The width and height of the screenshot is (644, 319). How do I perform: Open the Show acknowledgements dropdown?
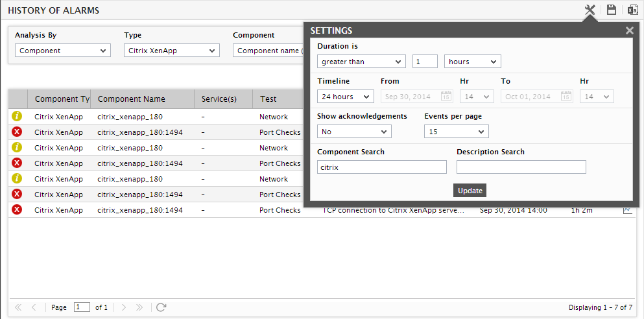[354, 132]
